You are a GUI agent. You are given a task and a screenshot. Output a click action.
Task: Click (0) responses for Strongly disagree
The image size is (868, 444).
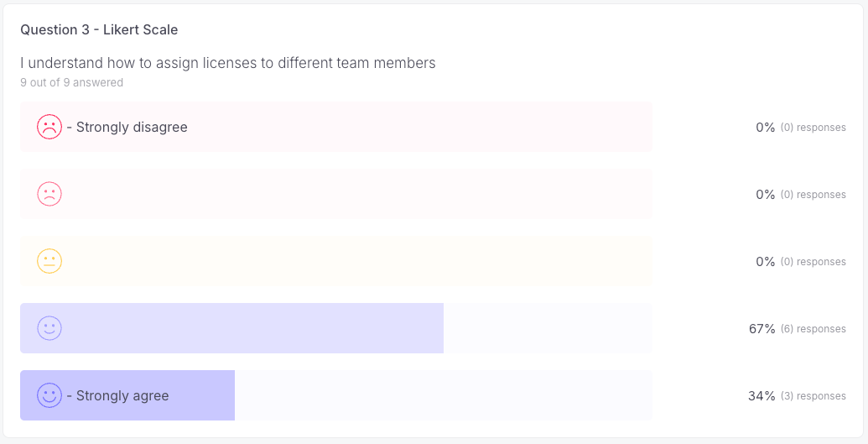click(x=813, y=128)
